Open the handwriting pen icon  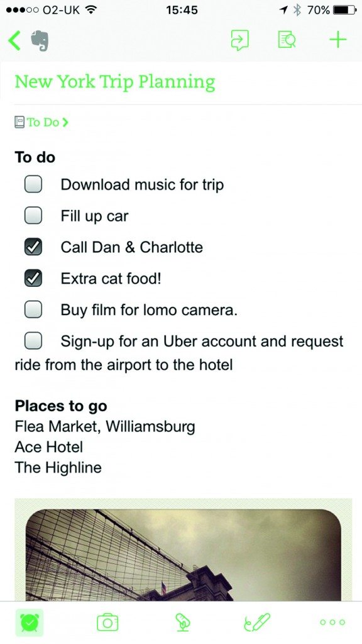pos(256,622)
